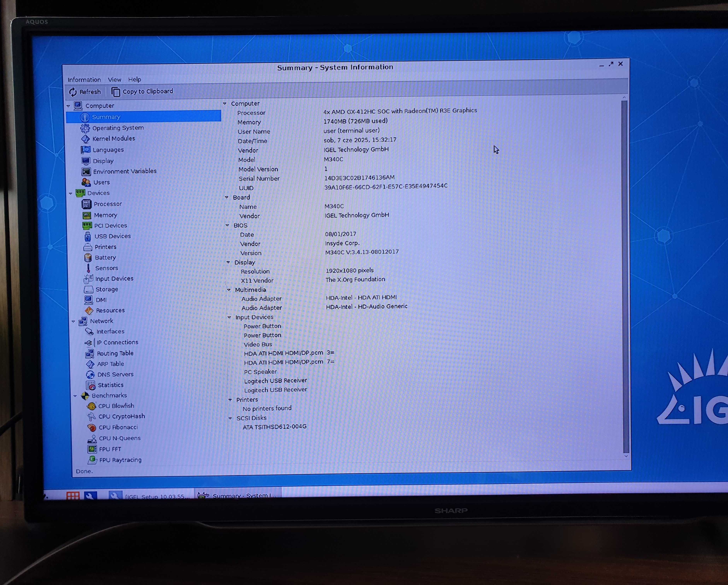Open the Memory icon under Devices

[x=87, y=215]
